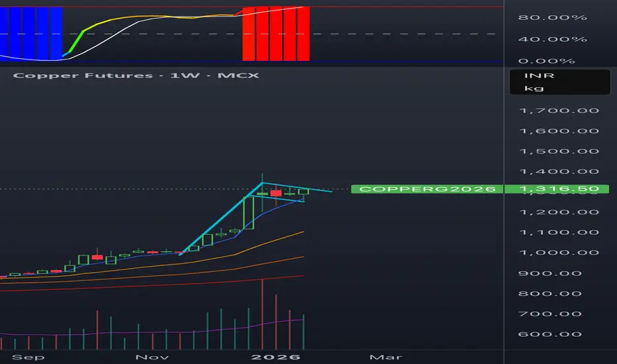This screenshot has height=364, width=617.
Task: Click the COPPERG2026 symbol label
Action: coord(427,189)
